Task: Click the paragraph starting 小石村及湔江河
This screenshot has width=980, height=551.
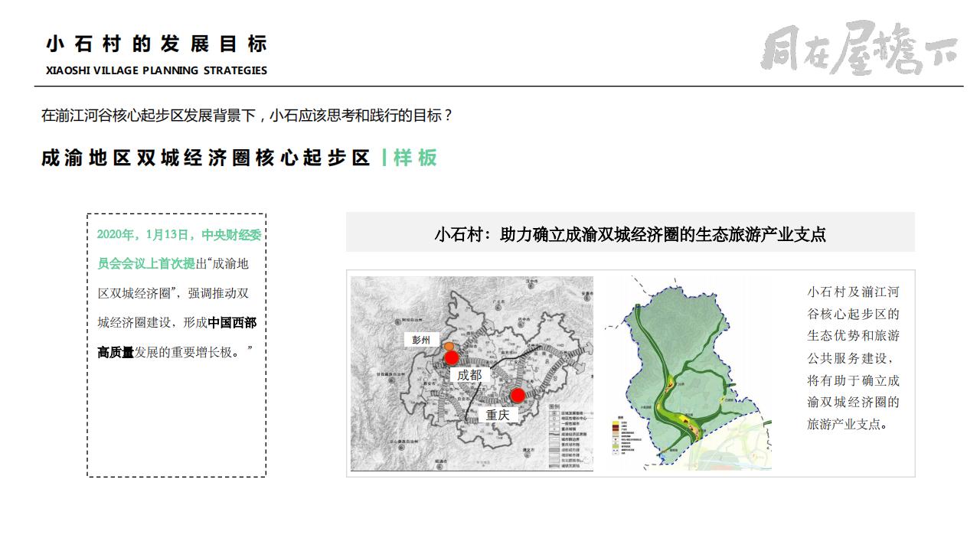Action: click(854, 357)
